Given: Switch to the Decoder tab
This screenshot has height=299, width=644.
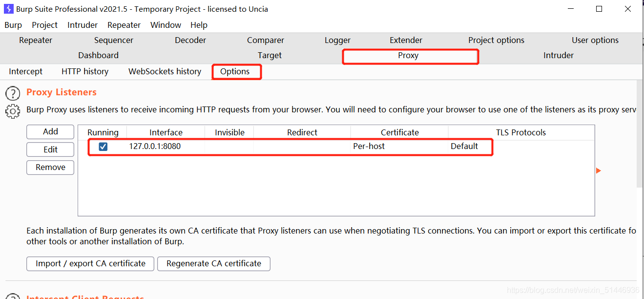Looking at the screenshot, I should [x=190, y=40].
